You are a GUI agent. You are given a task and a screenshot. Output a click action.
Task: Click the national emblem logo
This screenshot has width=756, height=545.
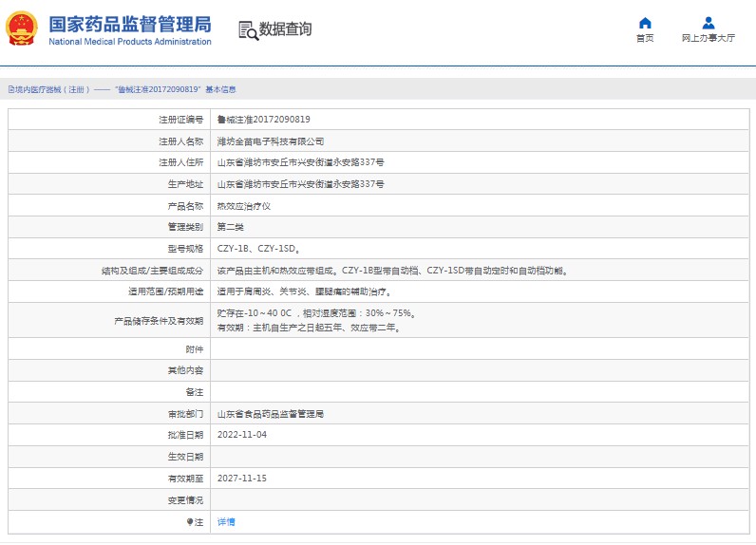21,28
